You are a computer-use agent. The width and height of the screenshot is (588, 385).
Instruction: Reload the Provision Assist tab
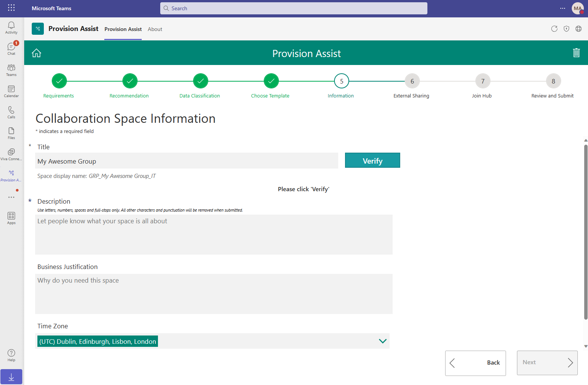point(554,29)
